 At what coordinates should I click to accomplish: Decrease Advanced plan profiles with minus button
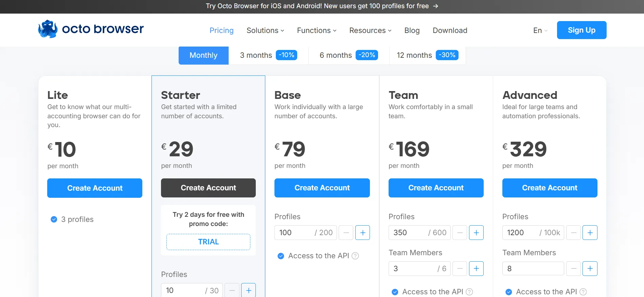pos(574,233)
